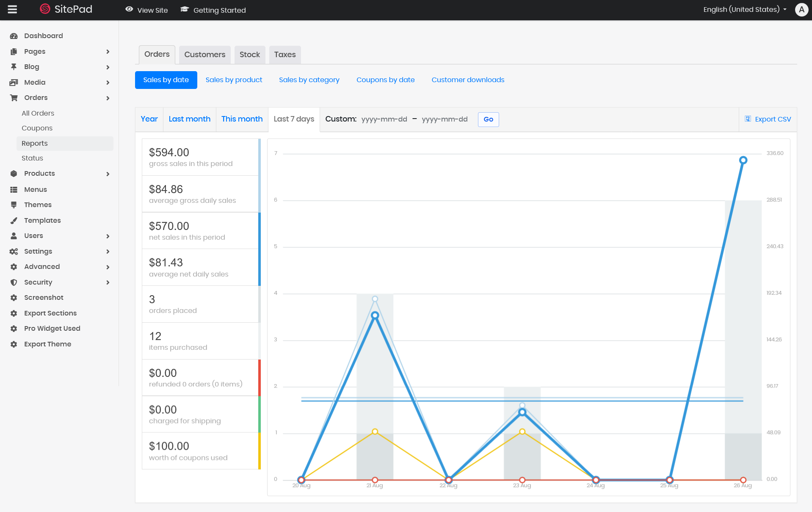Open the English (United States) language dropdown
The height and width of the screenshot is (512, 812).
click(745, 9)
